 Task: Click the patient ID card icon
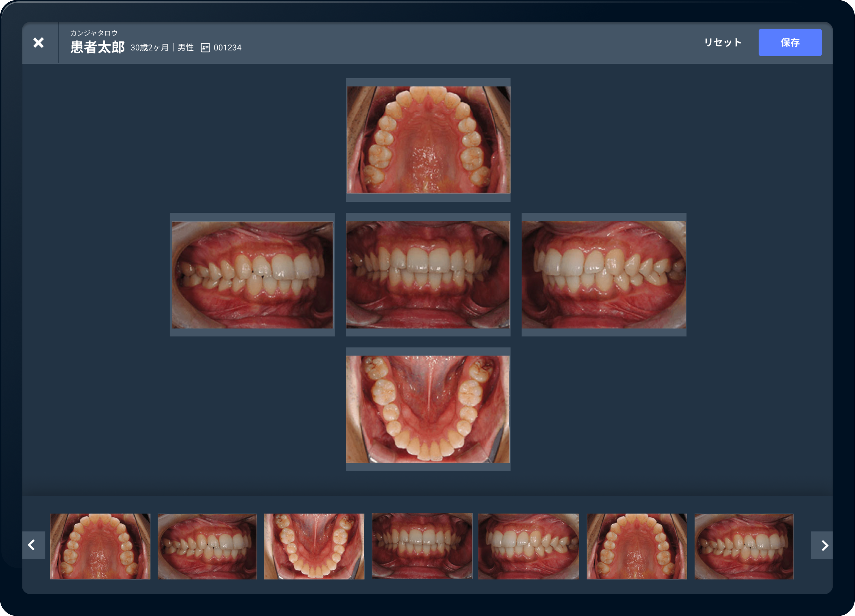pyautogui.click(x=205, y=48)
